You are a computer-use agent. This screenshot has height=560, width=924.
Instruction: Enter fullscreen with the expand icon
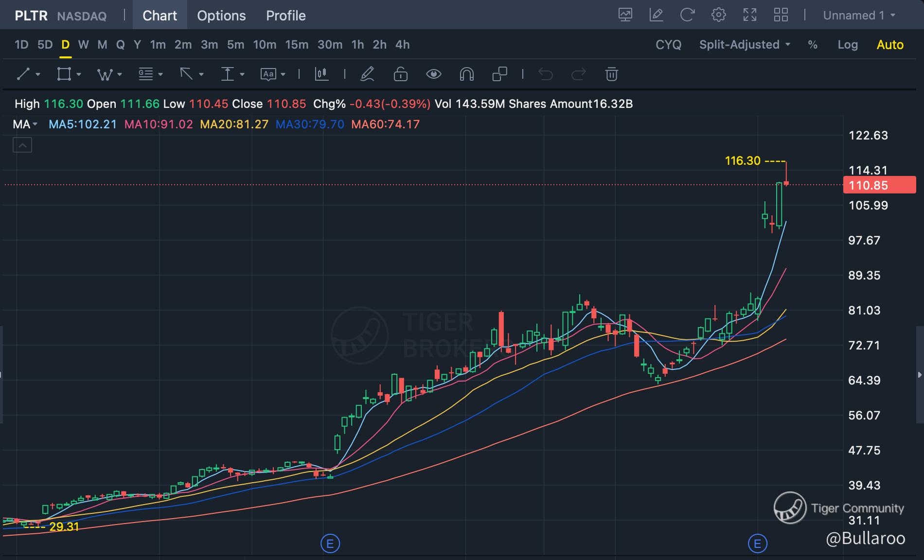click(750, 15)
